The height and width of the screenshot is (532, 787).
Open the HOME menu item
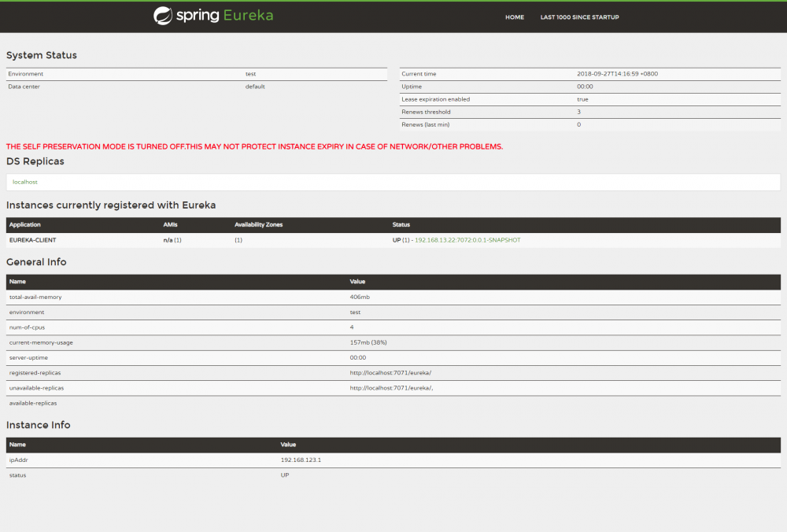pos(515,17)
